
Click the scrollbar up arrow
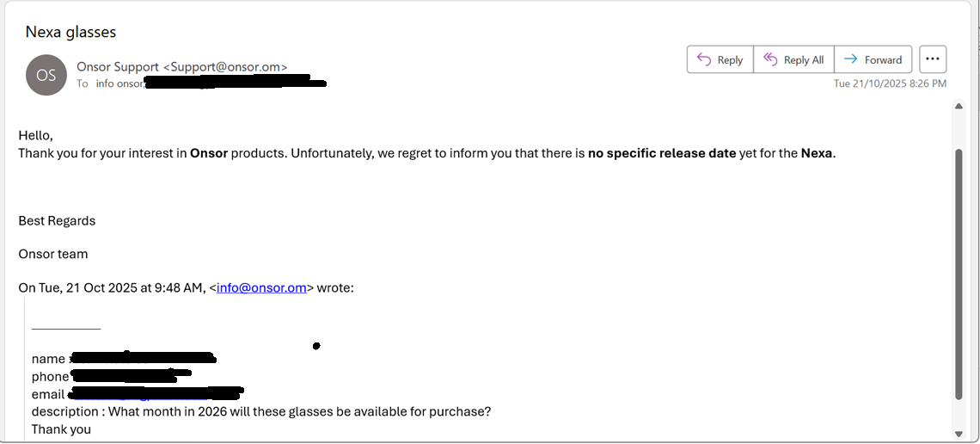(959, 107)
